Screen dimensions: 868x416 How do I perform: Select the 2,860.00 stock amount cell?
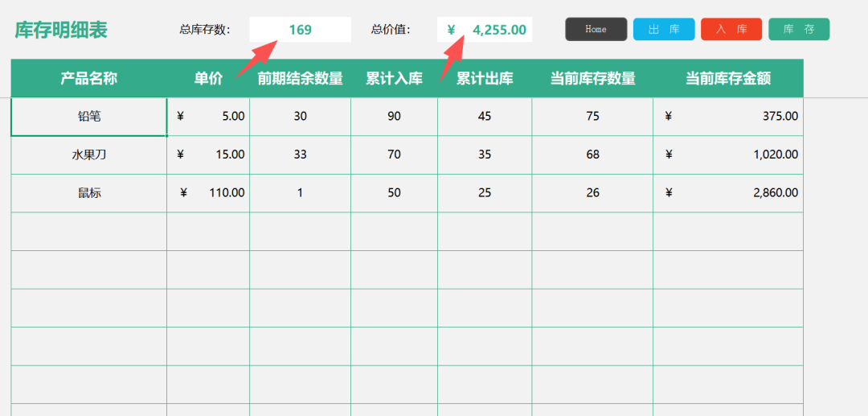728,193
